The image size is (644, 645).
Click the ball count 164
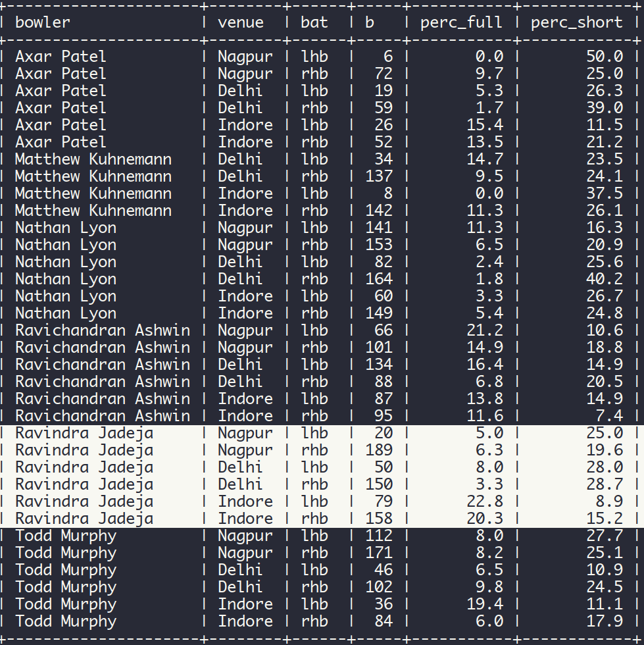379,279
